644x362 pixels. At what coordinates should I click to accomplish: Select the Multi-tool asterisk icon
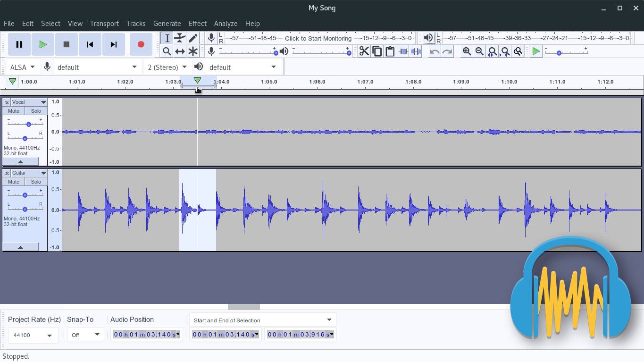click(193, 51)
